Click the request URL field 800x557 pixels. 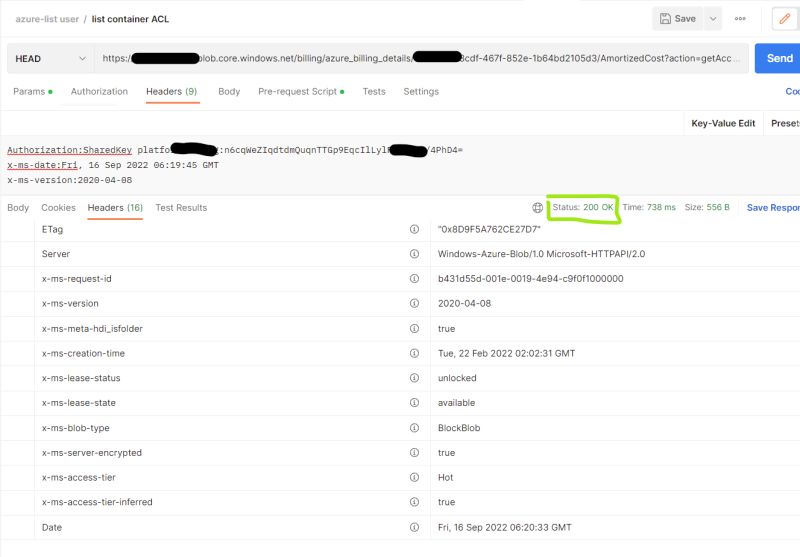[421, 59]
